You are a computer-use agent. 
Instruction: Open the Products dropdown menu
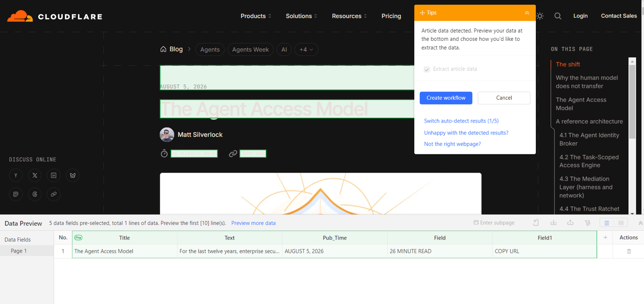[256, 16]
